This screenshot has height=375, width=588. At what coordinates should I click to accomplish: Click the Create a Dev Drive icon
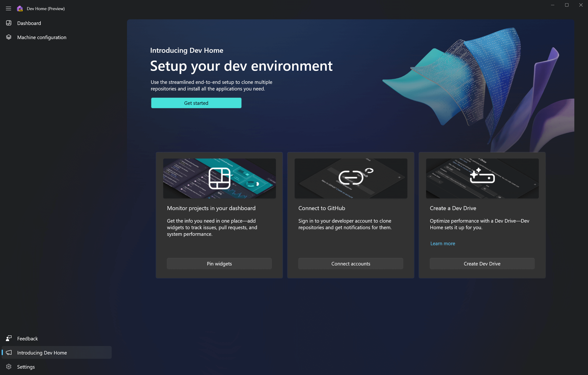coord(482,177)
